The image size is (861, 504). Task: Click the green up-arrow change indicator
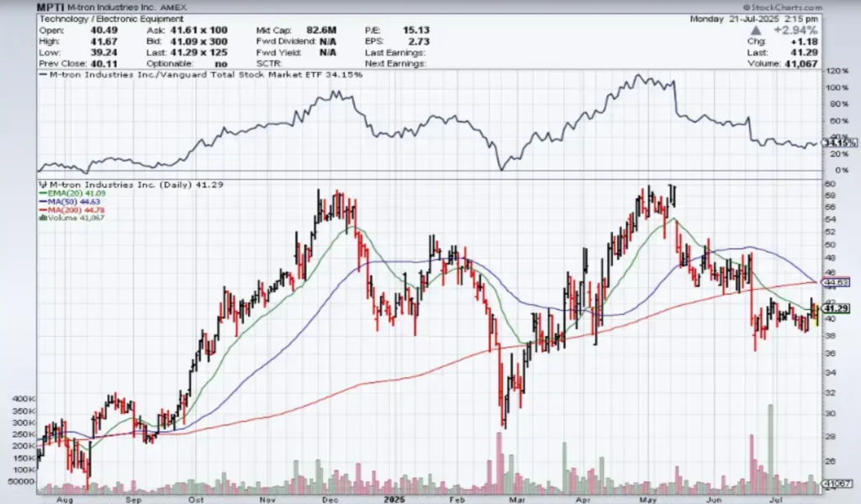[756, 31]
